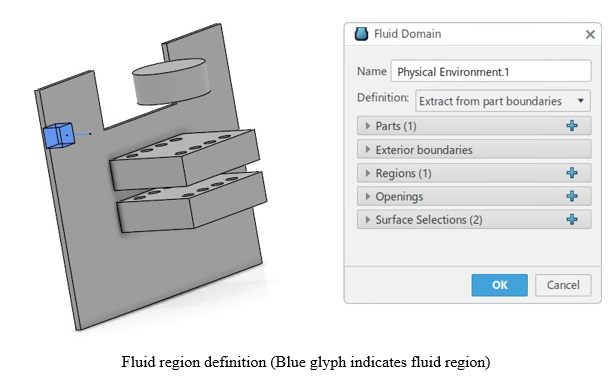
Task: Click the Fluid Domain title bar
Action: [473, 34]
